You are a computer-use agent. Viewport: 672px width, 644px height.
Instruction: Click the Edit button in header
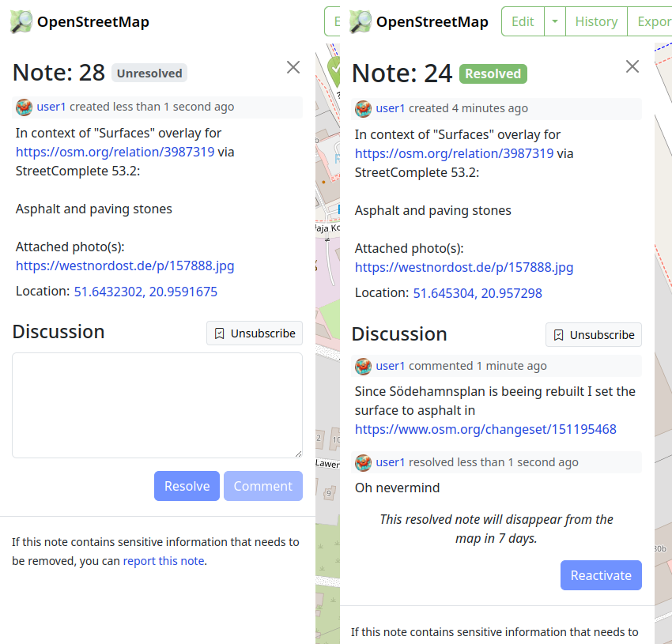point(523,21)
